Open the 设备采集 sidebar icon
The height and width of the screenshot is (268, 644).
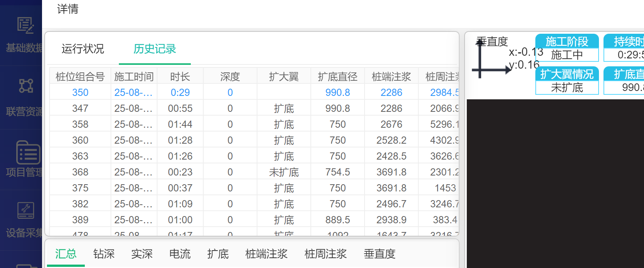(26, 210)
